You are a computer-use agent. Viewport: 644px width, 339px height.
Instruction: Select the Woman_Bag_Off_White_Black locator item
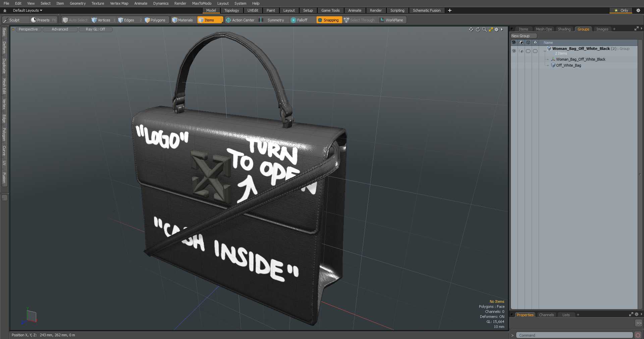pyautogui.click(x=581, y=59)
